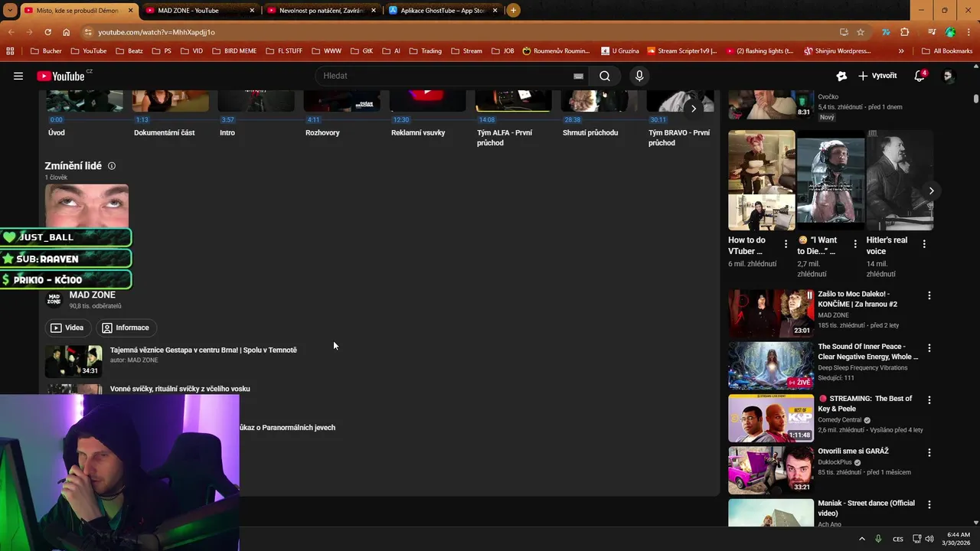This screenshot has width=980, height=551.
Task: Open Tajemná věznice Gestapa video link
Action: 204,350
